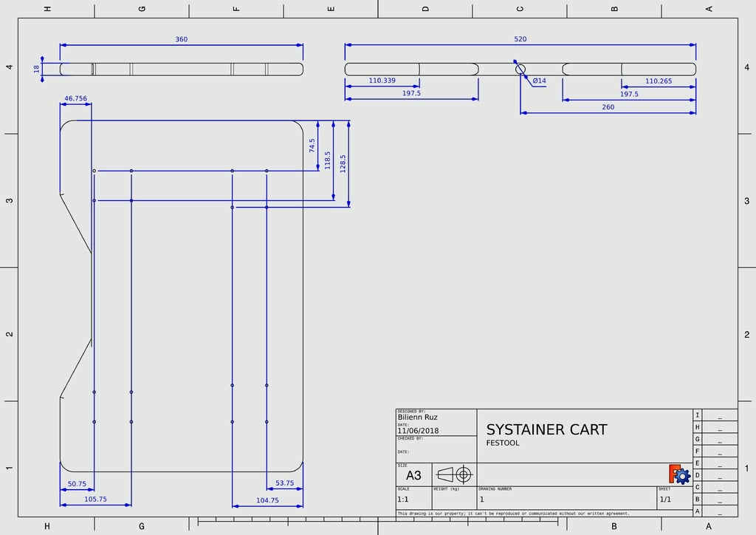Click the SIZE field label
Image resolution: width=756 pixels, height=535 pixels.
(402, 466)
